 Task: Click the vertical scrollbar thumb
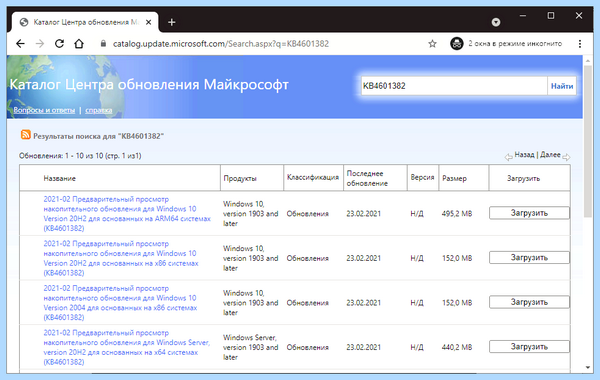point(588,142)
